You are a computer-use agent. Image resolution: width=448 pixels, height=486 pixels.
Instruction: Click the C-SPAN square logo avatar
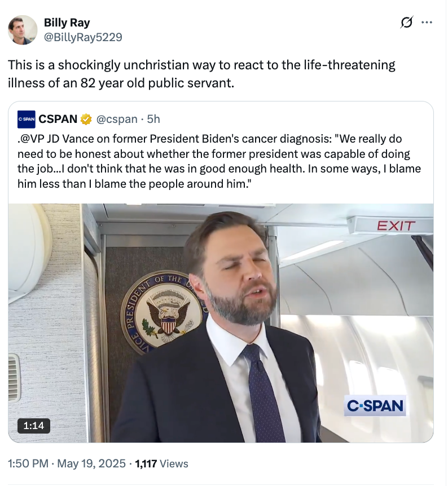point(27,118)
